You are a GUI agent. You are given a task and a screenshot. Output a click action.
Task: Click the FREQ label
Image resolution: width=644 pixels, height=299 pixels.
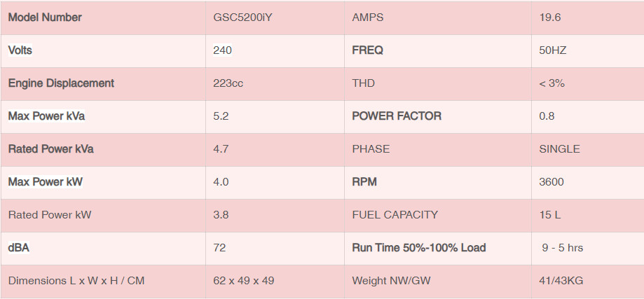point(368,50)
